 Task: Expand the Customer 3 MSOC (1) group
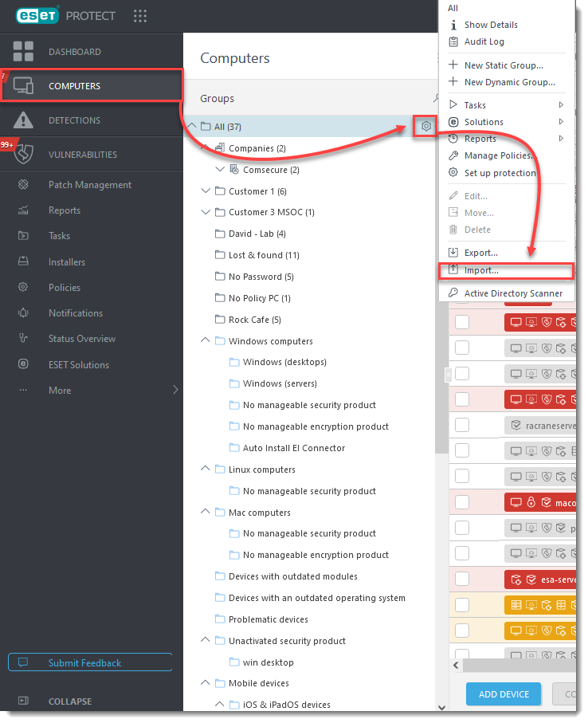pos(206,212)
